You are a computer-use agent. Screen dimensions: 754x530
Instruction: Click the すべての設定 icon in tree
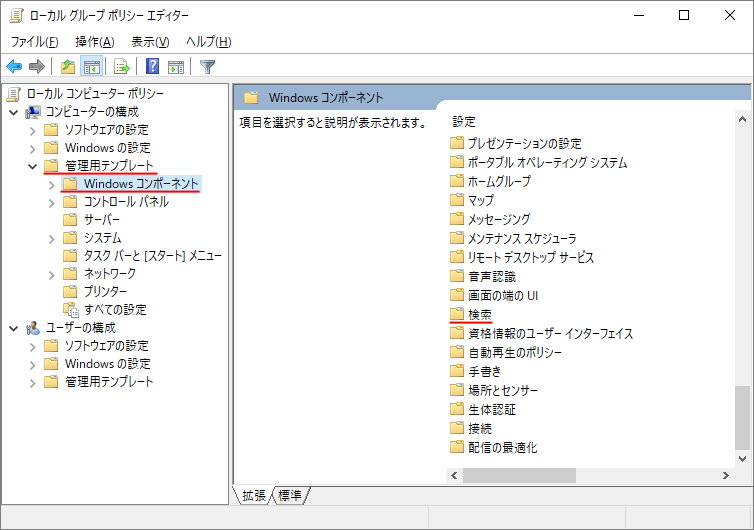pos(71,310)
